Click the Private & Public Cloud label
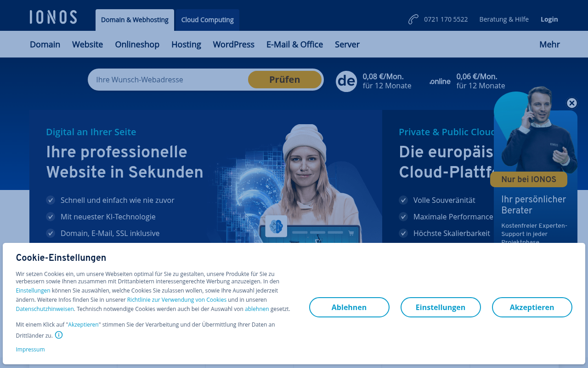 (447, 132)
